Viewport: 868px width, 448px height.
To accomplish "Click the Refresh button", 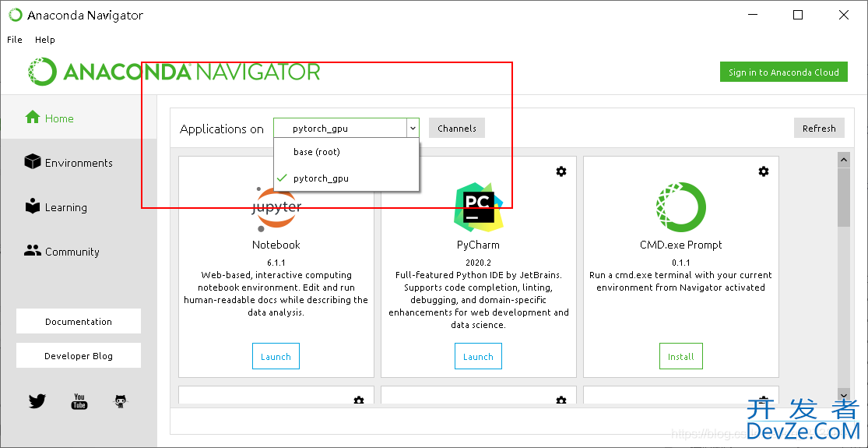I will pos(819,129).
